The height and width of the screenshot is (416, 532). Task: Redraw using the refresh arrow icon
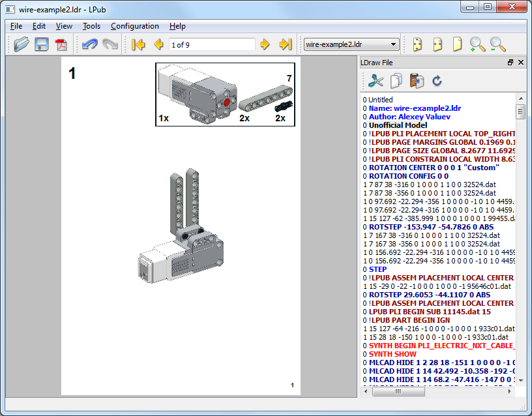coord(437,81)
